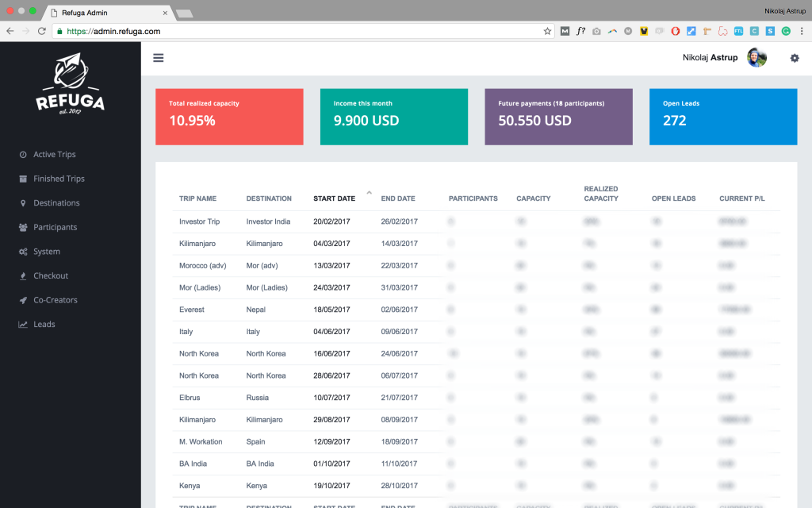The image size is (812, 508).
Task: Select the Finished Trips archive icon
Action: (23, 179)
